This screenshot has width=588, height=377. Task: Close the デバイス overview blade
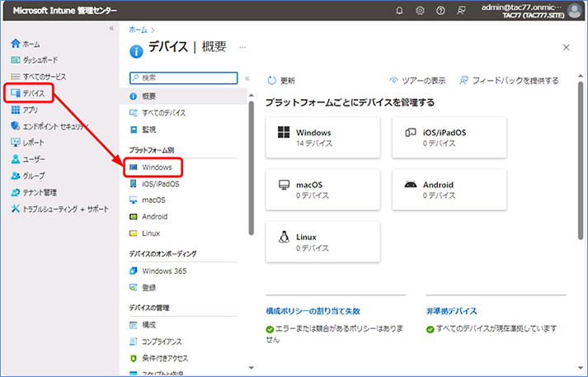coord(567,47)
